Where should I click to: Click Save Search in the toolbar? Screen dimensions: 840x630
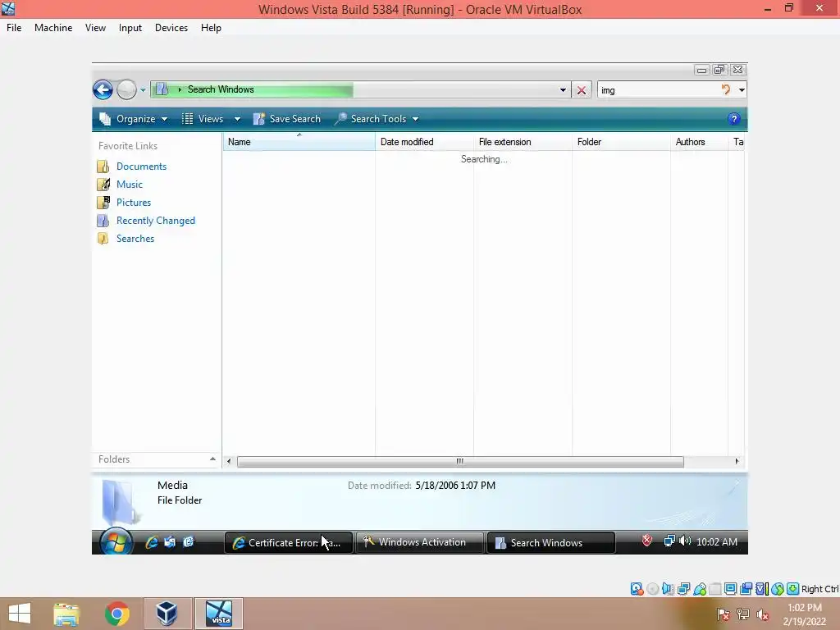pos(286,119)
